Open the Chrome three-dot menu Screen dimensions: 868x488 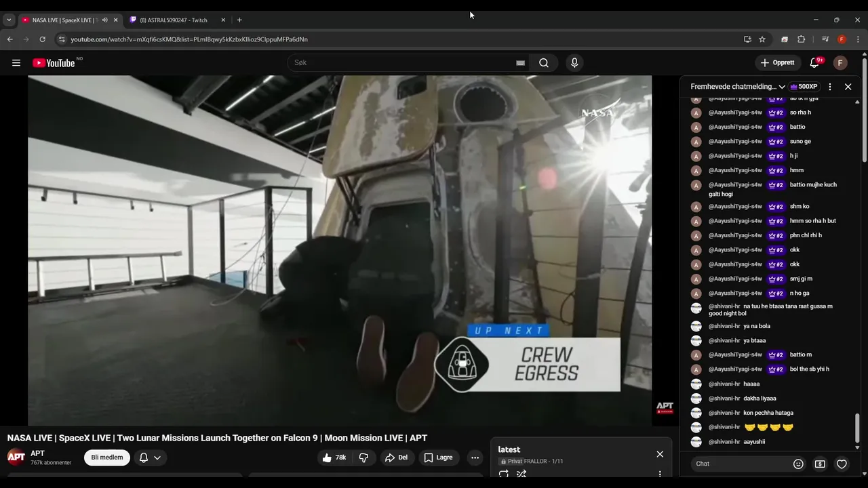858,39
